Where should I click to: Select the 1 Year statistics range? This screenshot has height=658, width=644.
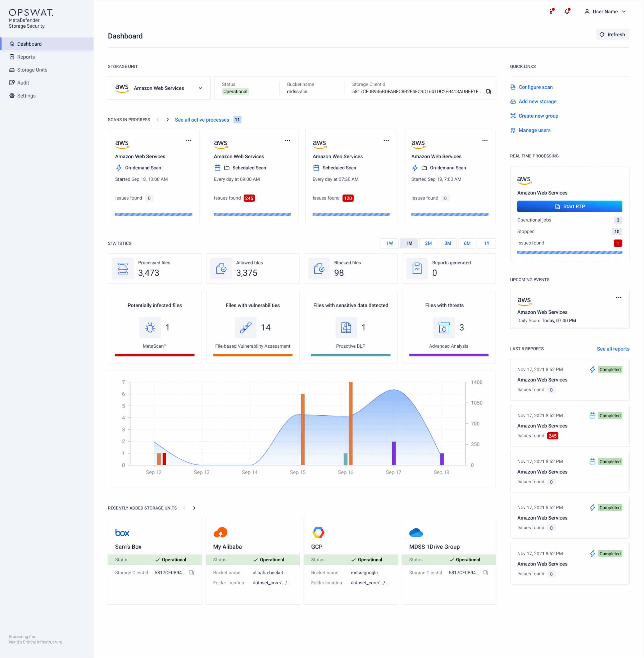(x=486, y=243)
